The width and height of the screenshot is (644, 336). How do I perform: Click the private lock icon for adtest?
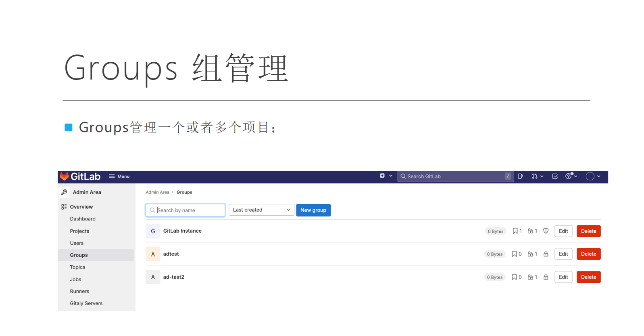pyautogui.click(x=546, y=254)
